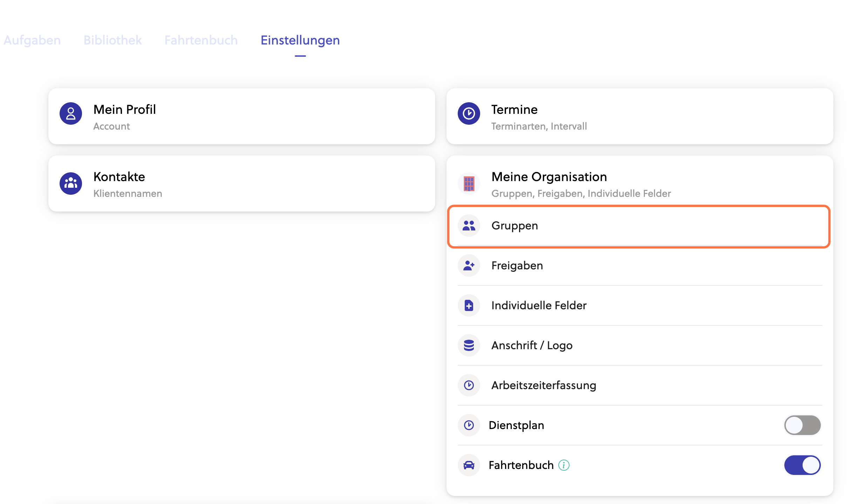Collapse the Meine Organisation section header
852x504 pixels.
pyautogui.click(x=640, y=184)
